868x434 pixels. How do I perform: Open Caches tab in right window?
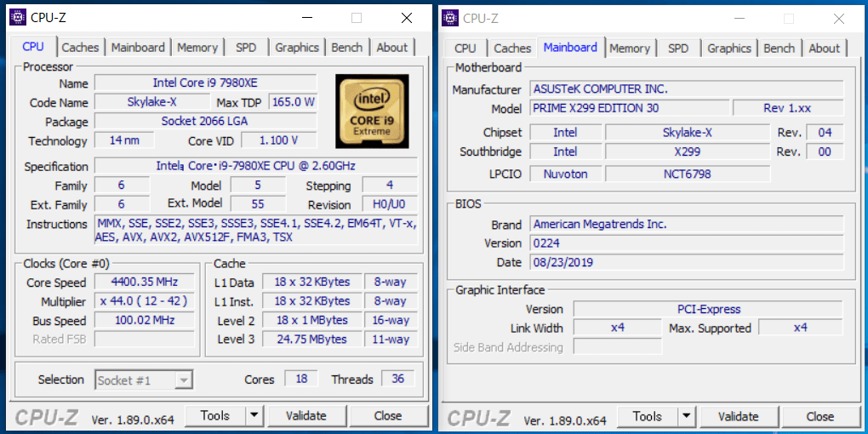(512, 49)
